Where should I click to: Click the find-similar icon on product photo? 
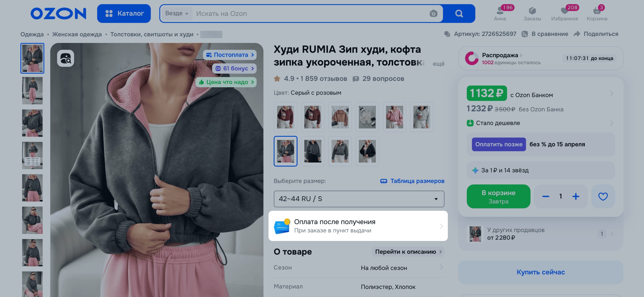click(x=65, y=58)
